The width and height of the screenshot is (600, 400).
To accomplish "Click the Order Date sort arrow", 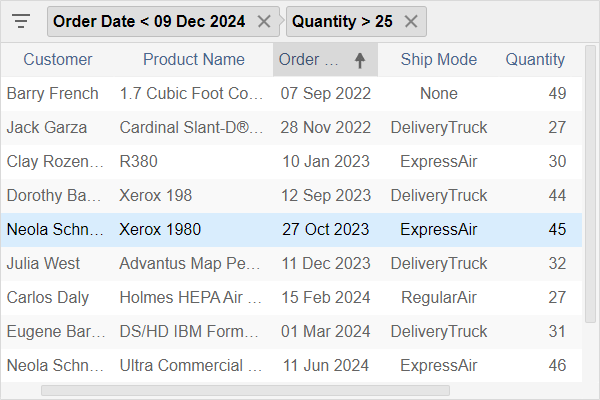I will 360,60.
